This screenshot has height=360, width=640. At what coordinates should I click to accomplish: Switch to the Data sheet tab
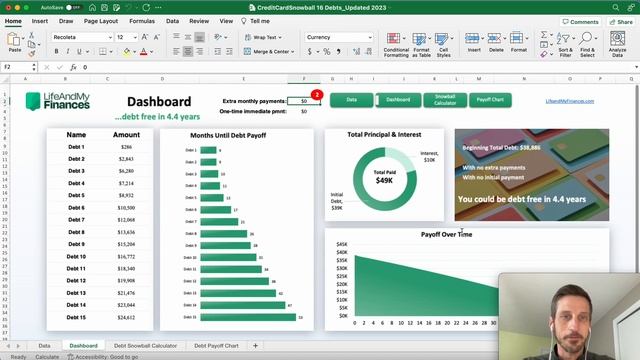(x=44, y=346)
